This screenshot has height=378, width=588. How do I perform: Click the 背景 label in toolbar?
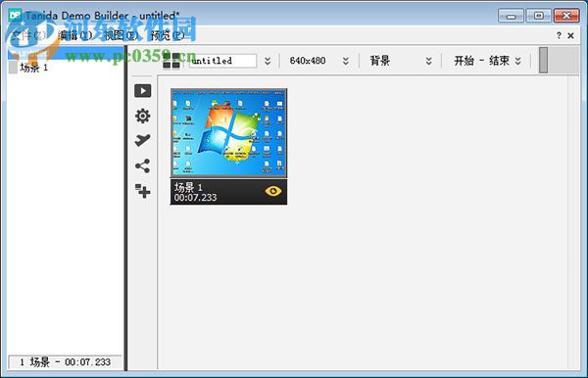380,61
